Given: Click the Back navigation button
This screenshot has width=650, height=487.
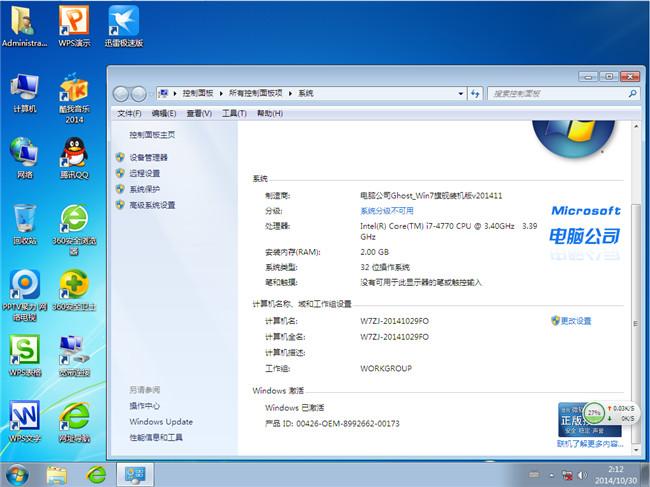Looking at the screenshot, I should pos(121,94).
